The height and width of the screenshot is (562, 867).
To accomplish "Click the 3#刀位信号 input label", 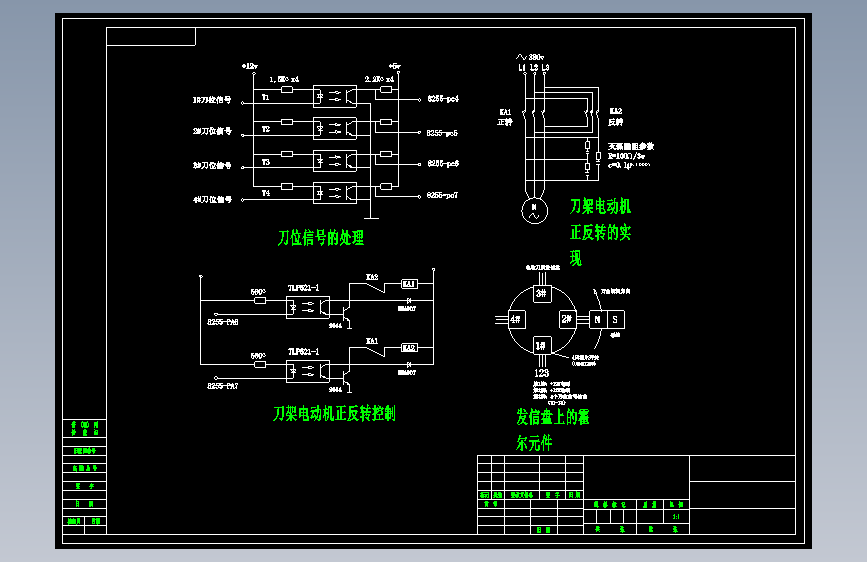I will tap(212, 165).
